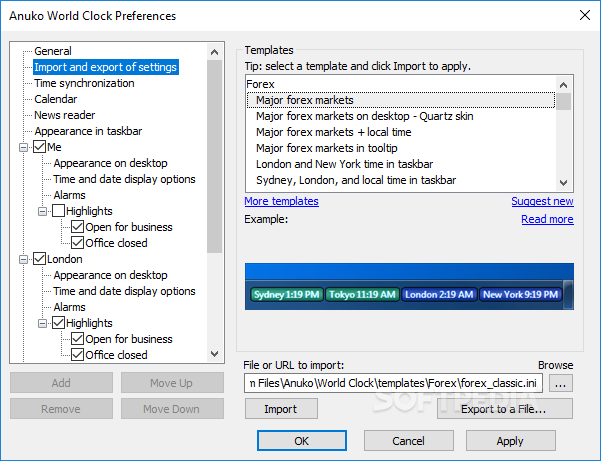Select Major forex markets + local time template

pyautogui.click(x=401, y=132)
